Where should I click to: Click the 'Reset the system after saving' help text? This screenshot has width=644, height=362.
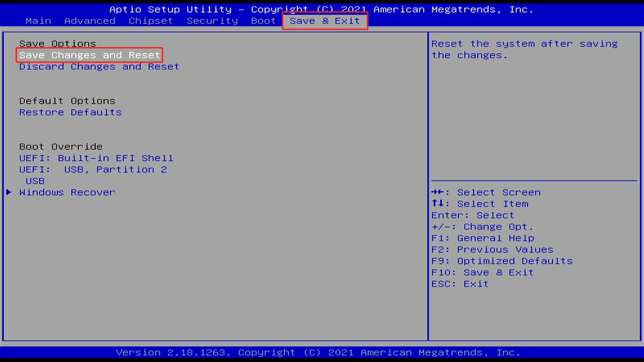pos(525,49)
